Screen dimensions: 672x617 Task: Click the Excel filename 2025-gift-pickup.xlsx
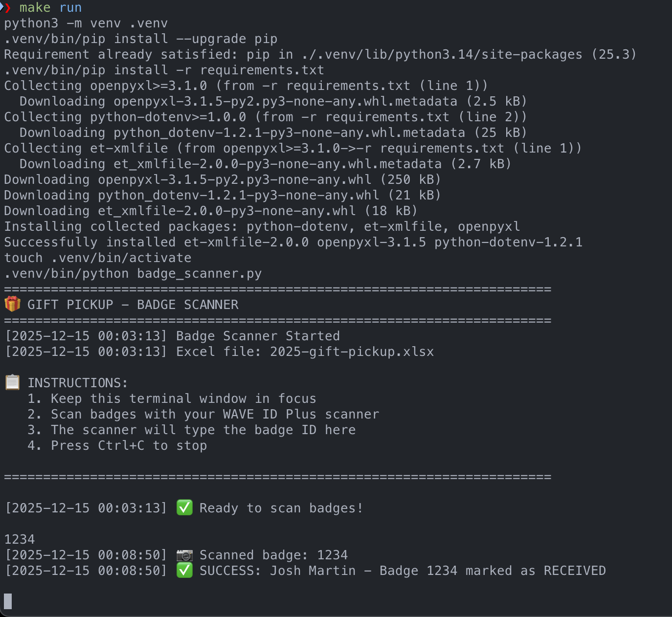coord(352,352)
